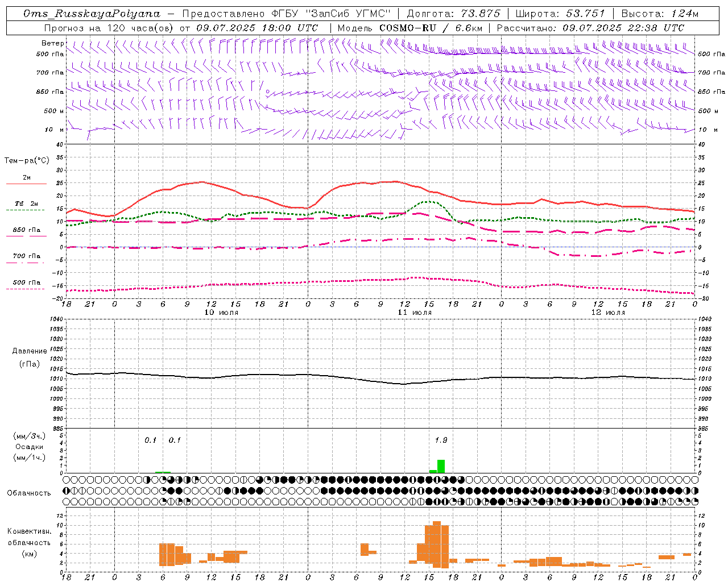Click the 10 июля date label
The height and width of the screenshot is (582, 728).
(221, 313)
